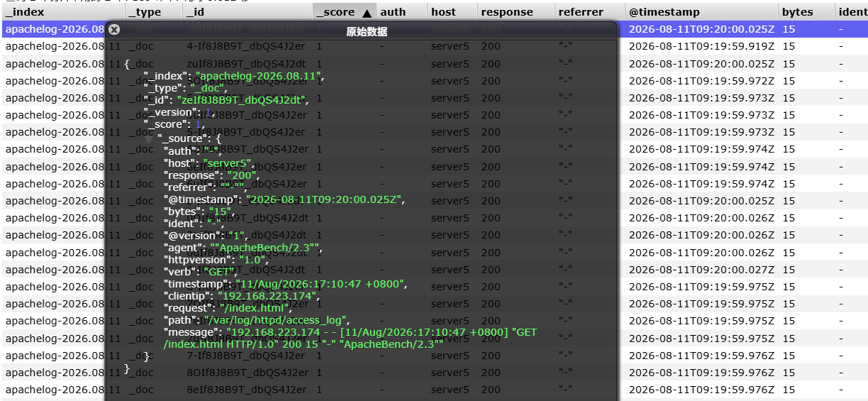Select timestamp cell 2026-08-11T09:19:59.972Z
This screenshot has width=868, height=401.
click(701, 81)
